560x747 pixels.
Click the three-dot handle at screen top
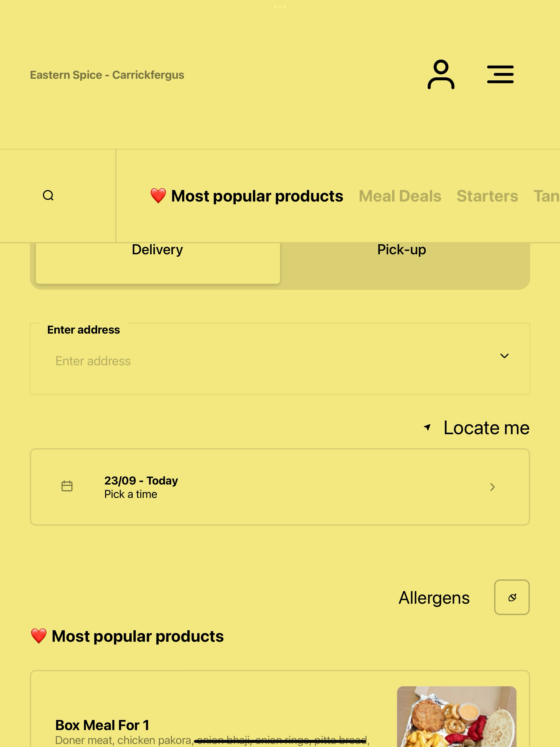click(280, 6)
